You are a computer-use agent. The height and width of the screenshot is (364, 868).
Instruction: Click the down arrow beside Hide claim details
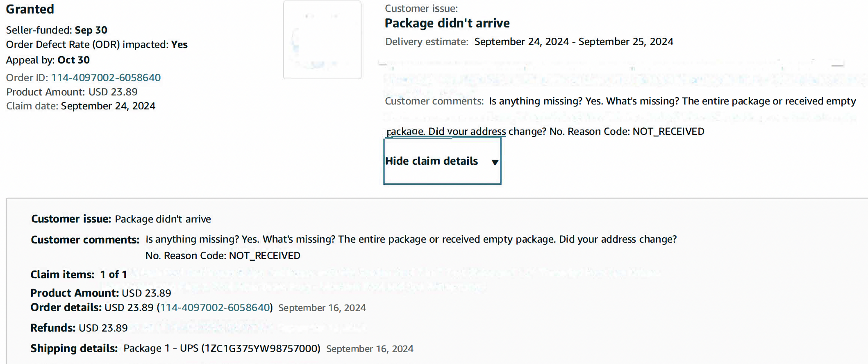tap(495, 162)
